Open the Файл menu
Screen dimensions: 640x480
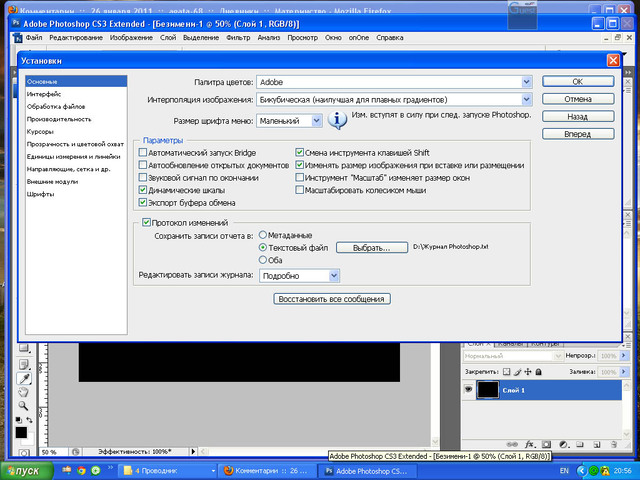point(34,38)
